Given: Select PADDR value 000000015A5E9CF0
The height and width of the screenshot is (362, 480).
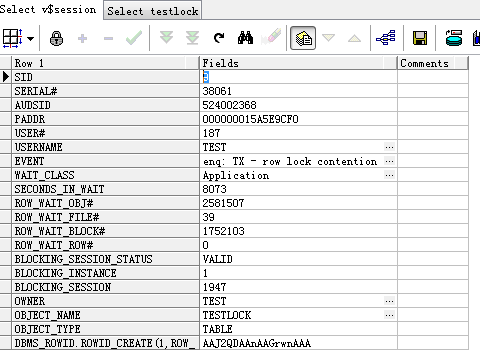Looking at the screenshot, I should pyautogui.click(x=251, y=119).
